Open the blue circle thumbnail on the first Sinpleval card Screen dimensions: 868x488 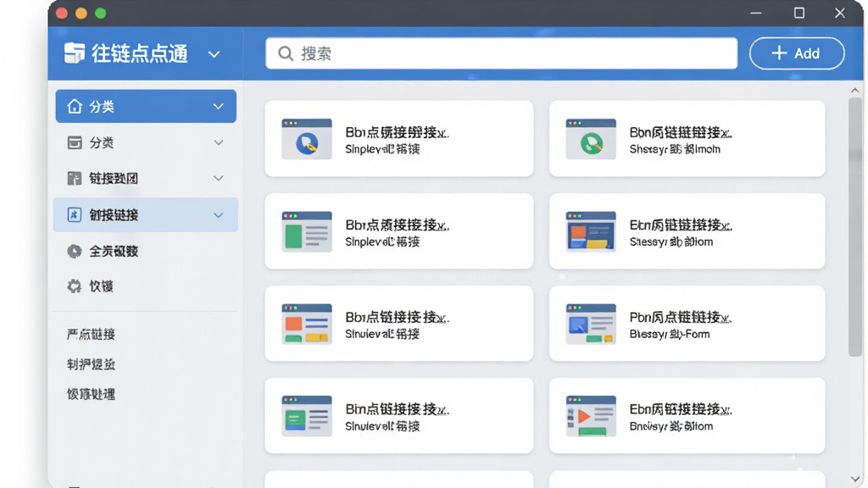tap(307, 139)
